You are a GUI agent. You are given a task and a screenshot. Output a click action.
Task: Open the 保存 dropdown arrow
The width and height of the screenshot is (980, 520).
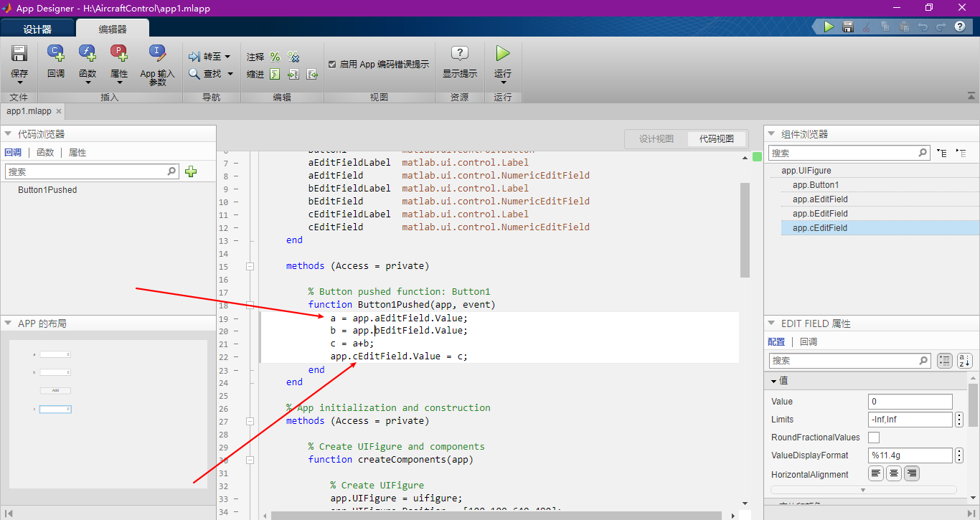19,83
